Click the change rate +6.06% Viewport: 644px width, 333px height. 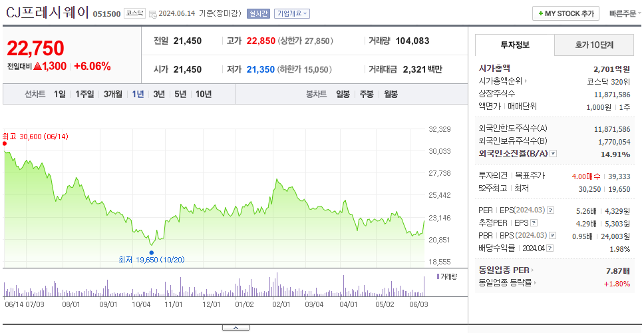[x=92, y=66]
